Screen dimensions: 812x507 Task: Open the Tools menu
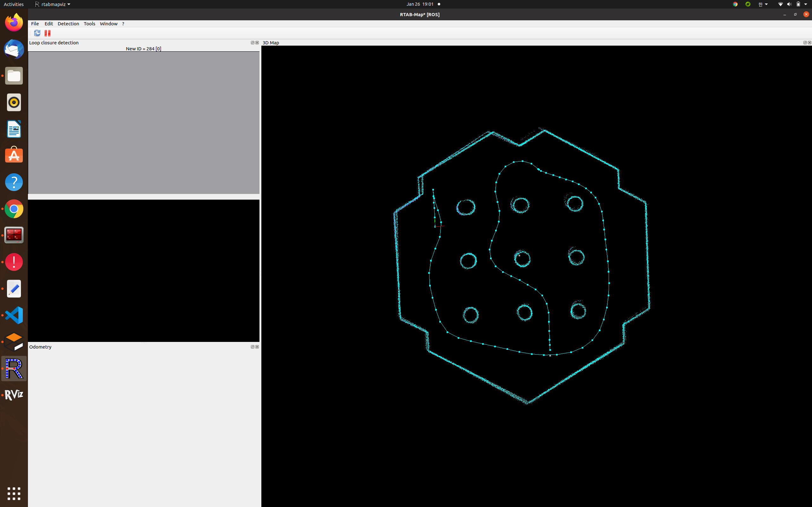tap(89, 24)
